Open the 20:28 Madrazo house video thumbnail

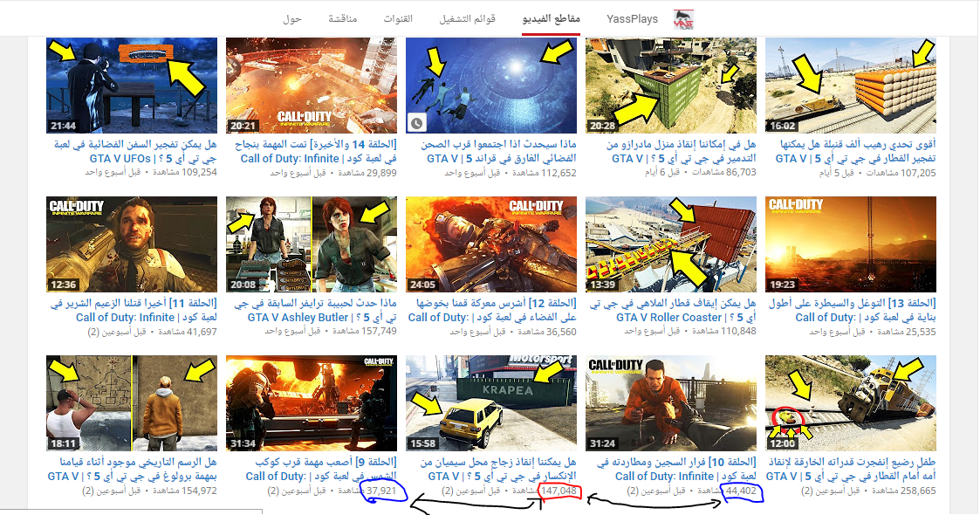click(x=670, y=86)
